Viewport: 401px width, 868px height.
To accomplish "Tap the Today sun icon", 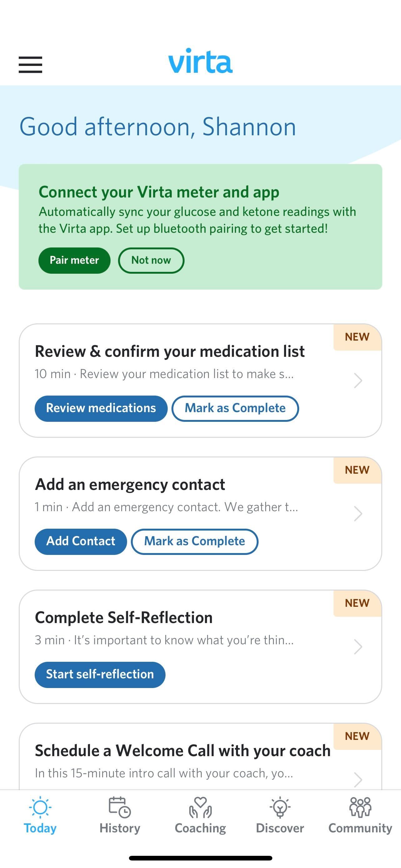I will (40, 807).
